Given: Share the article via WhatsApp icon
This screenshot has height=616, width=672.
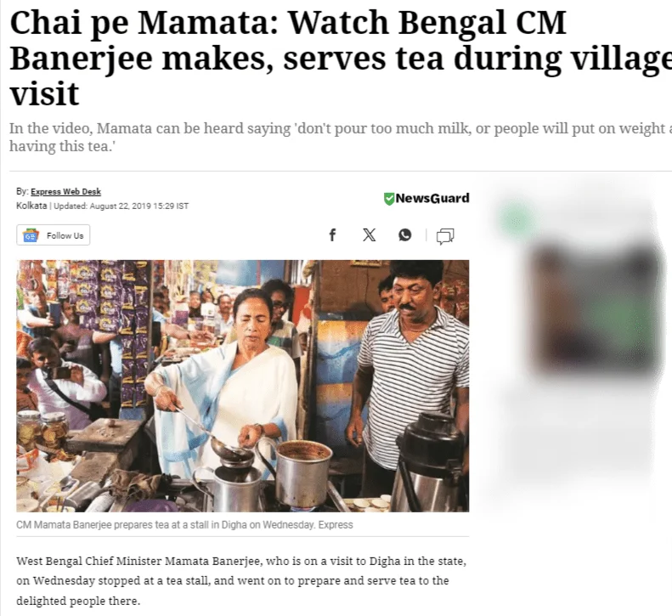Looking at the screenshot, I should (x=404, y=235).
